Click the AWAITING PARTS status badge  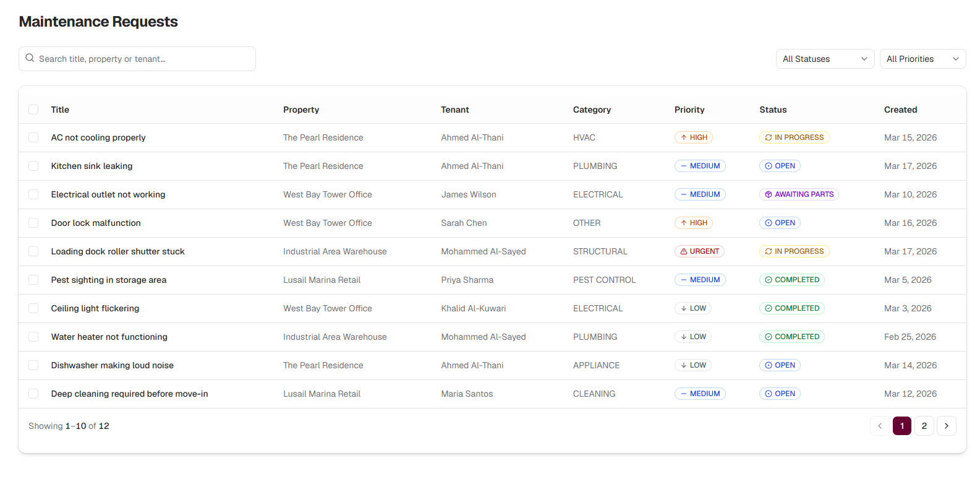pos(798,194)
